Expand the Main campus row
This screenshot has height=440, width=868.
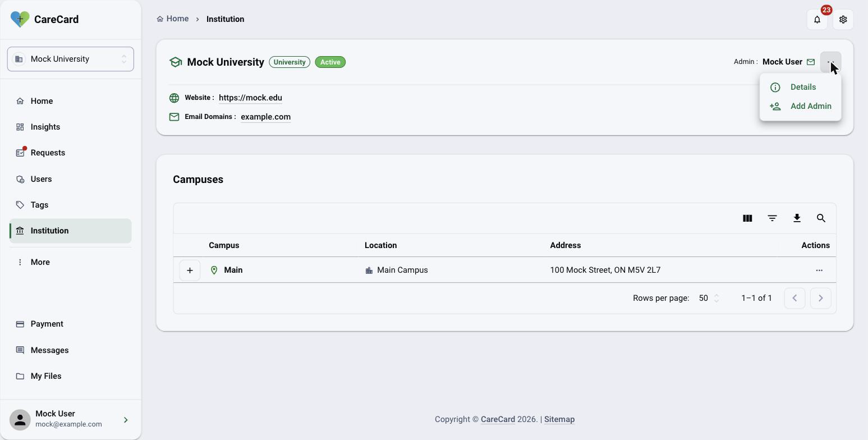pos(190,271)
